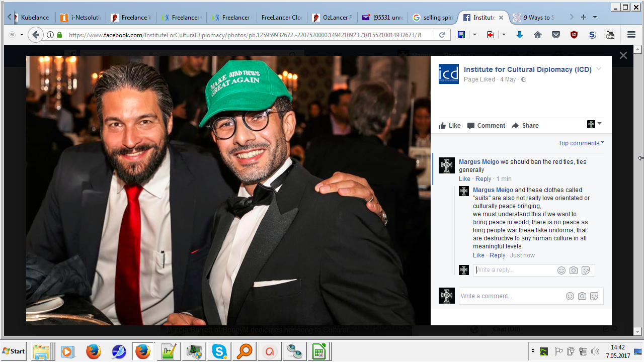Viewport: 644px width, 362px height.
Task: Click the Pocket toolbar icon
Action: click(556, 35)
